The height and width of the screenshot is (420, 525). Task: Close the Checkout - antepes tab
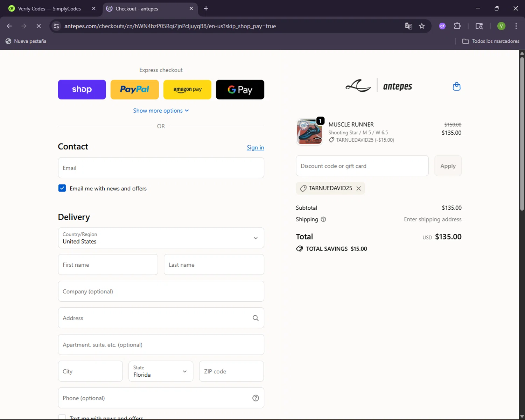[191, 8]
